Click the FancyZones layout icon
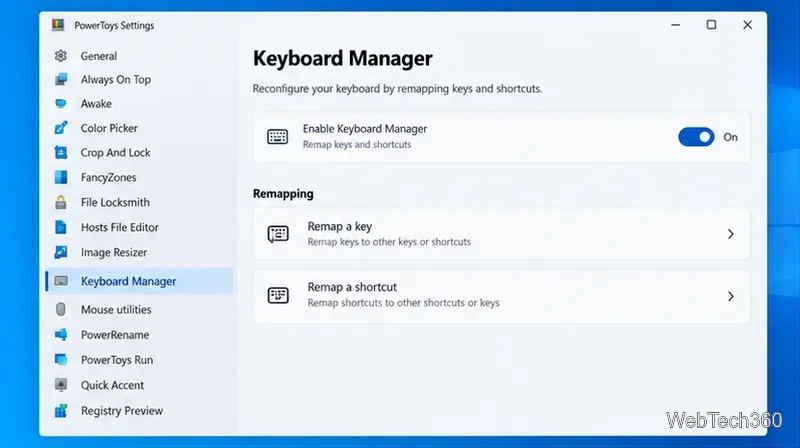This screenshot has width=800, height=448. click(61, 177)
